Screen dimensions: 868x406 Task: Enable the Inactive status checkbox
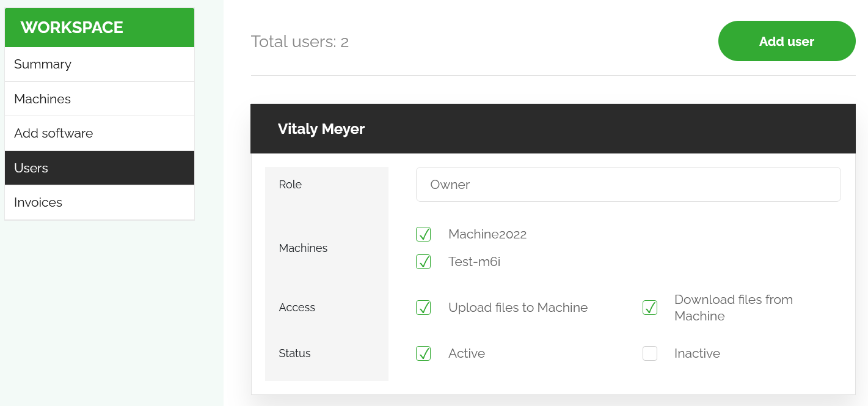[x=650, y=353]
